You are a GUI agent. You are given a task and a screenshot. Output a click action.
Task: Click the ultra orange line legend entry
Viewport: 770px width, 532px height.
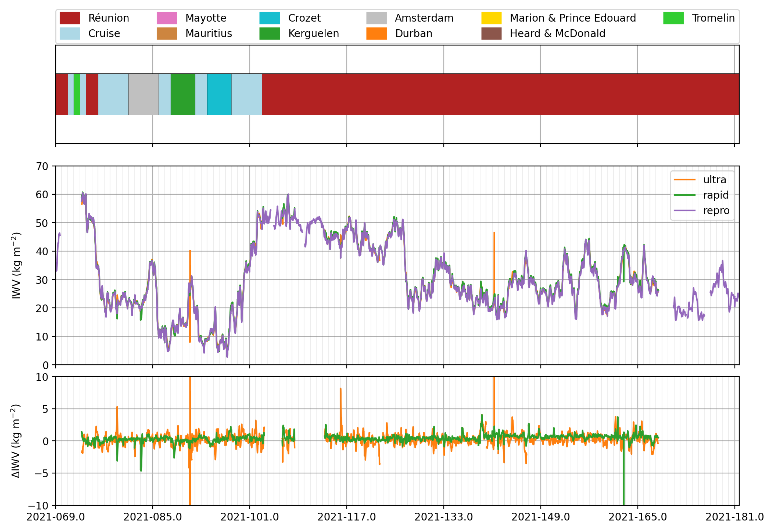point(684,180)
